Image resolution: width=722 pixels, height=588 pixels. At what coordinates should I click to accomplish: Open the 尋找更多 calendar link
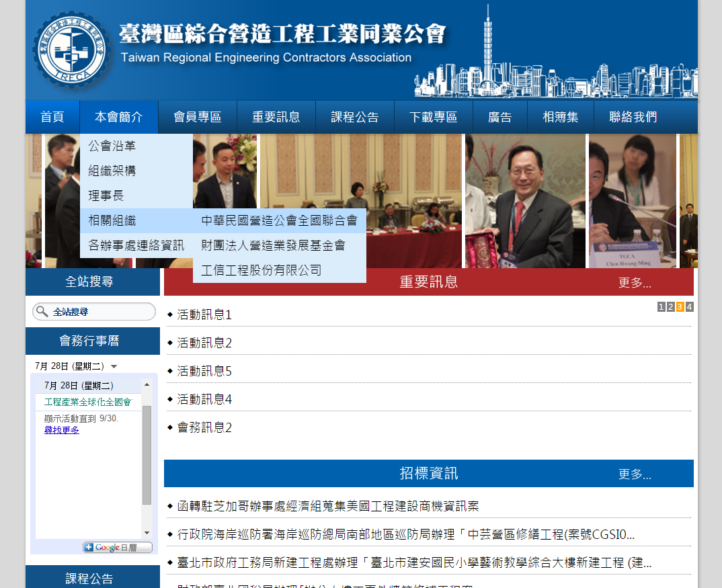(62, 430)
